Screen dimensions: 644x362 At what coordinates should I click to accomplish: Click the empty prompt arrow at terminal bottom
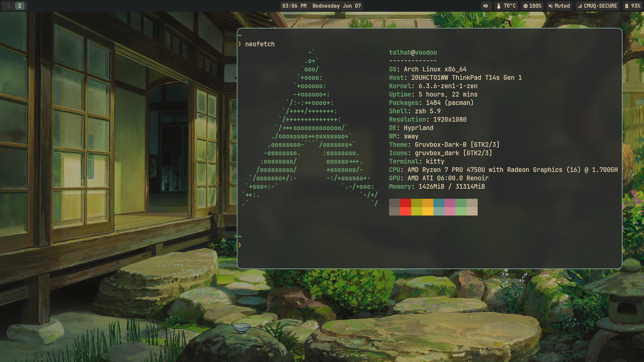pos(239,245)
